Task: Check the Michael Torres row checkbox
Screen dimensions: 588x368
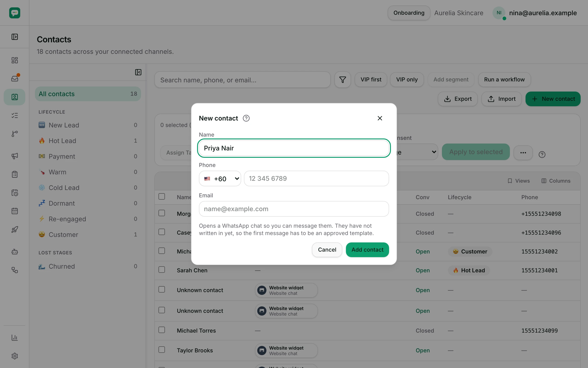Action: click(162, 330)
